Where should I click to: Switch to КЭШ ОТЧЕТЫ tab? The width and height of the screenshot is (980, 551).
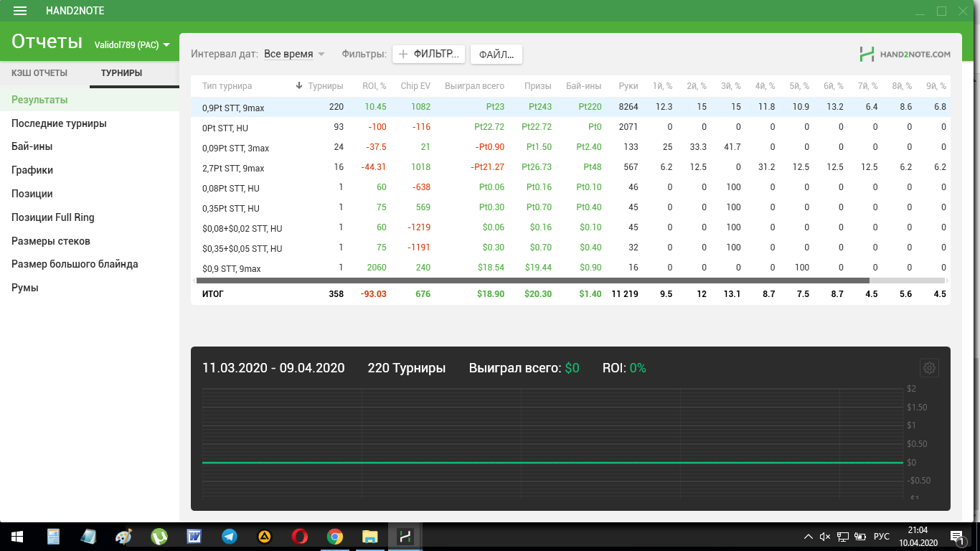click(x=39, y=73)
